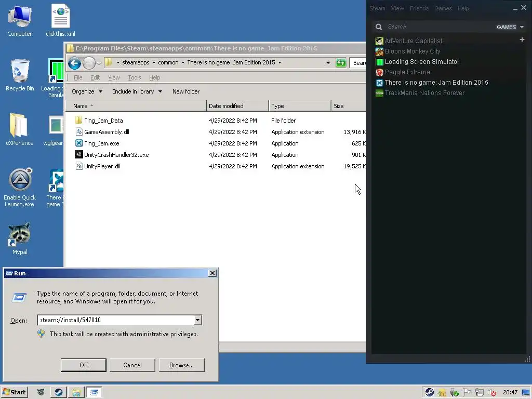Click the Windows Start button
532x399 pixels.
pyautogui.click(x=14, y=392)
